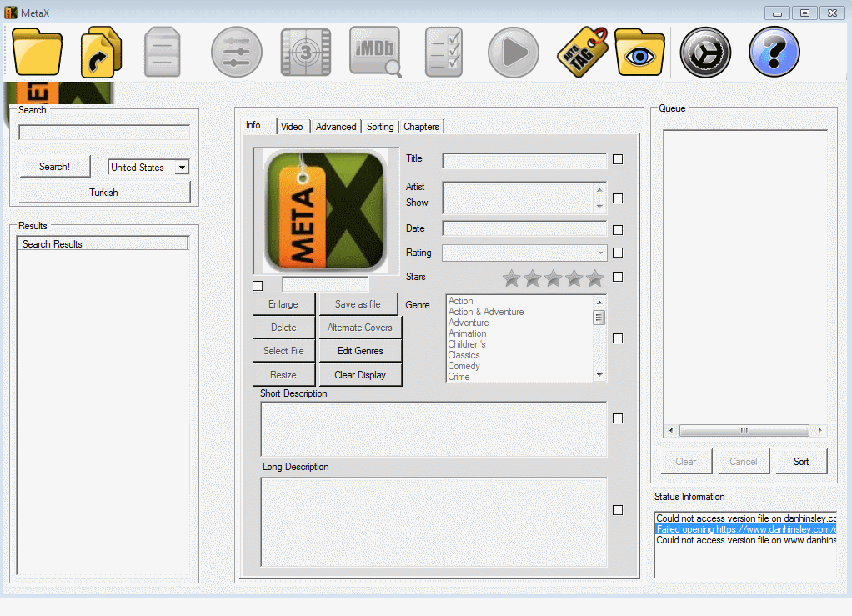Click the Sort button under Queue
Image resolution: width=852 pixels, height=616 pixels.
(x=801, y=462)
